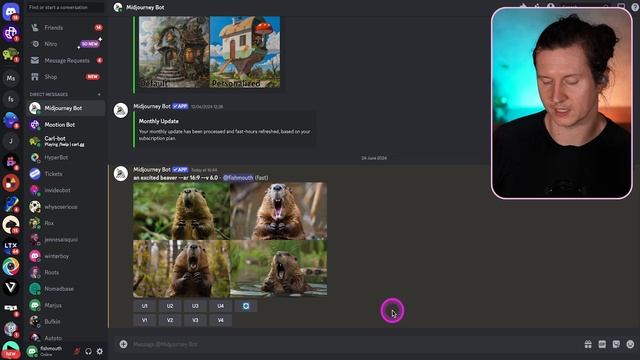Screen dimensions: 640x360
Task: Focus the Message @Midjourney Bot input
Action: pyautogui.click(x=351, y=344)
